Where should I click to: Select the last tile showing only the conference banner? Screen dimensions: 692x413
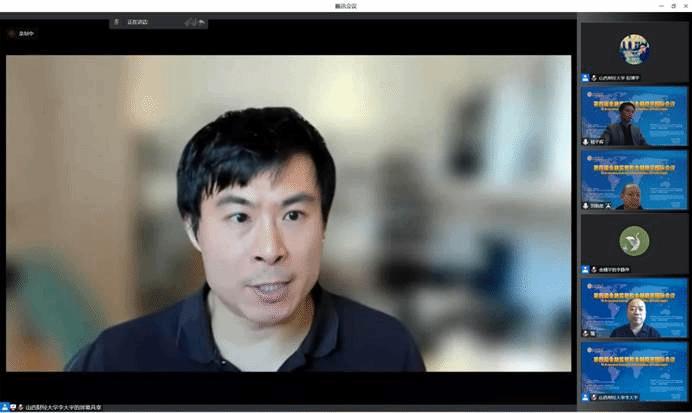pos(633,370)
